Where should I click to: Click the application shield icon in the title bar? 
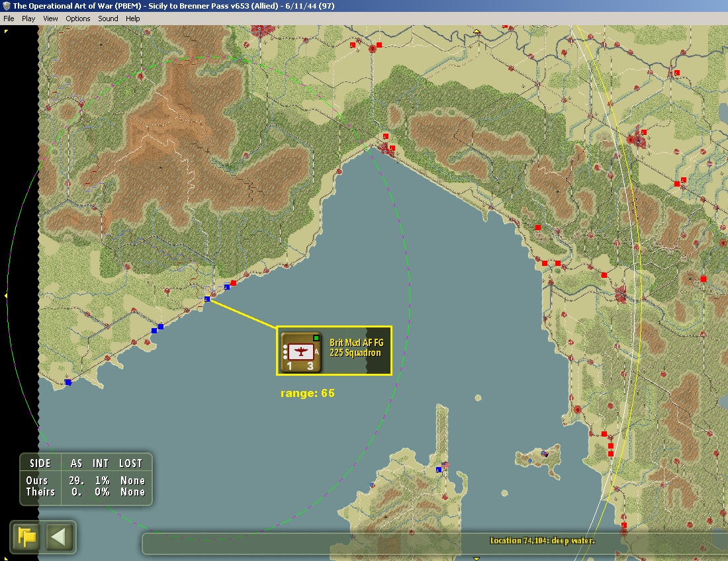click(6, 6)
